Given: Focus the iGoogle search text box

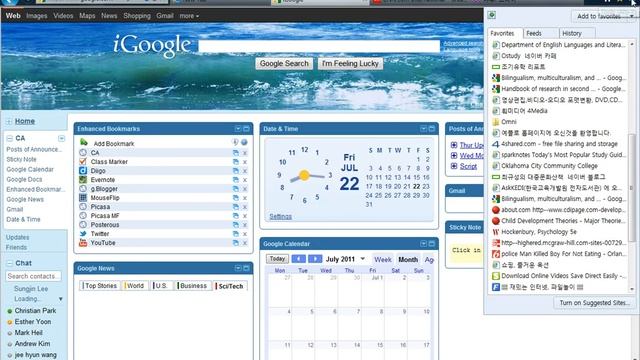Looking at the screenshot, I should pyautogui.click(x=319, y=46).
